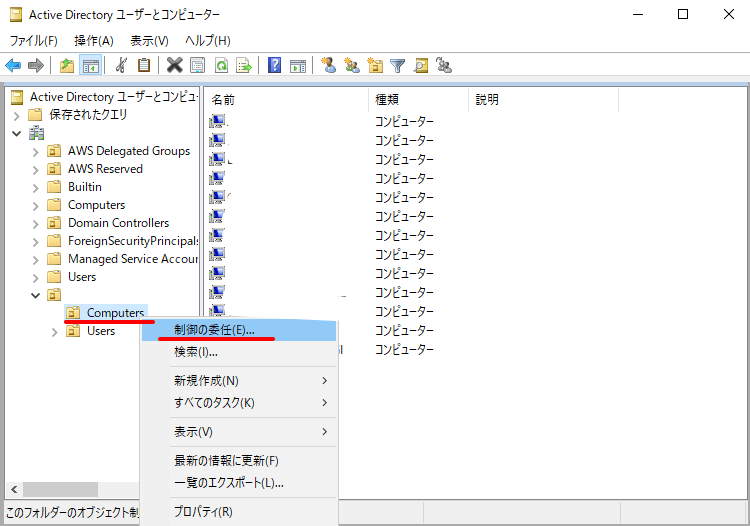Sort list by 種類 column header
This screenshot has width=750, height=526.
[x=419, y=99]
